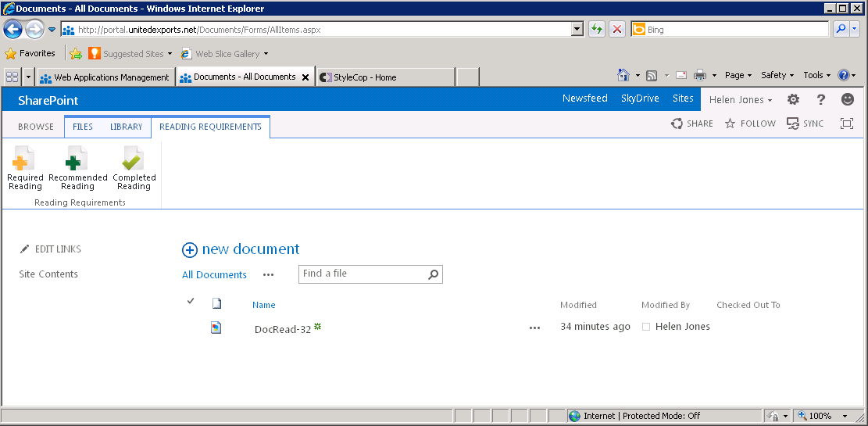
Task: Click the IE Help blue question icon
Action: coord(843,75)
